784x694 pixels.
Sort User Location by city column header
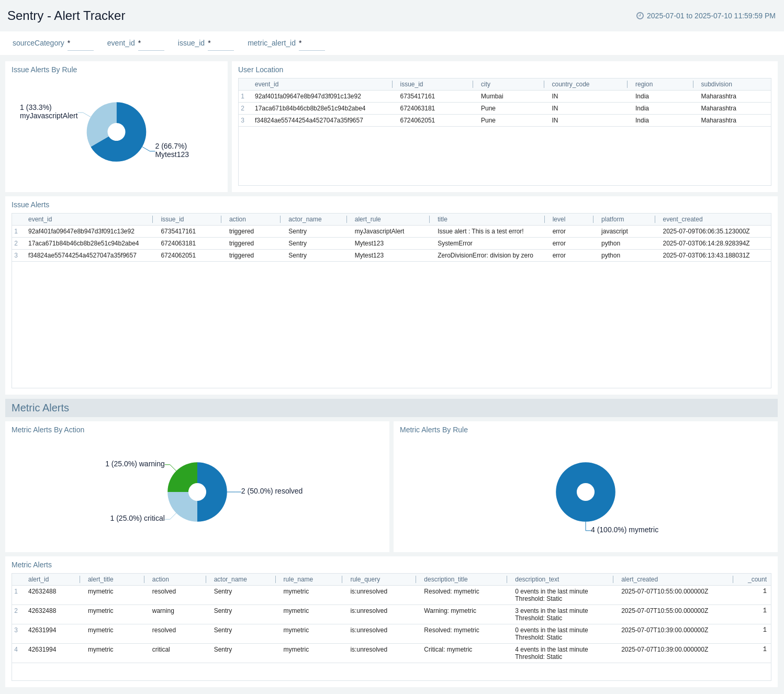[x=486, y=84]
